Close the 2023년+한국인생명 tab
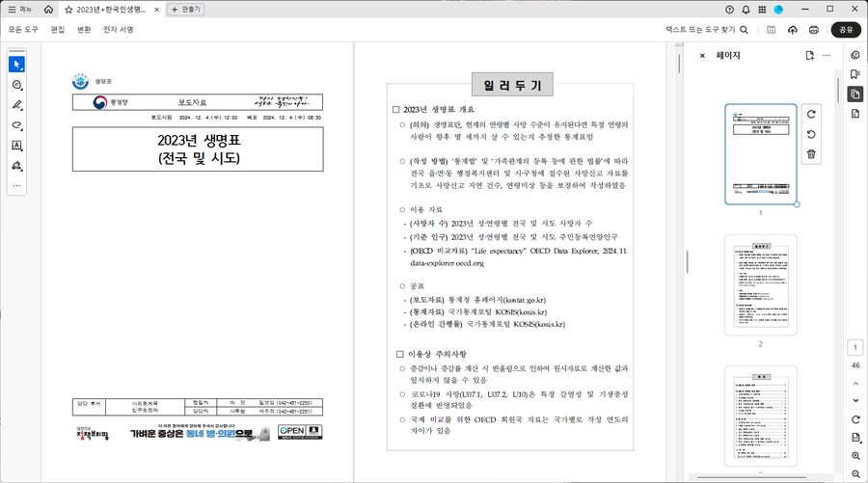This screenshot has height=483, width=868. (157, 10)
